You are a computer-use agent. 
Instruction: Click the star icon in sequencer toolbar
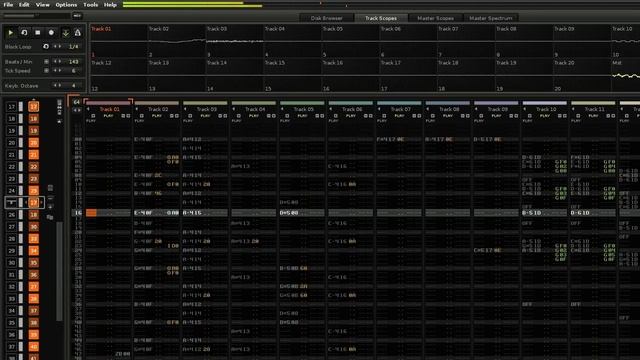pos(60,121)
